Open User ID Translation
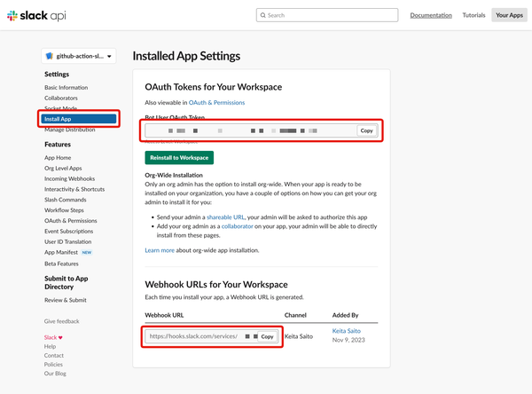This screenshot has height=394, width=532. [x=68, y=242]
